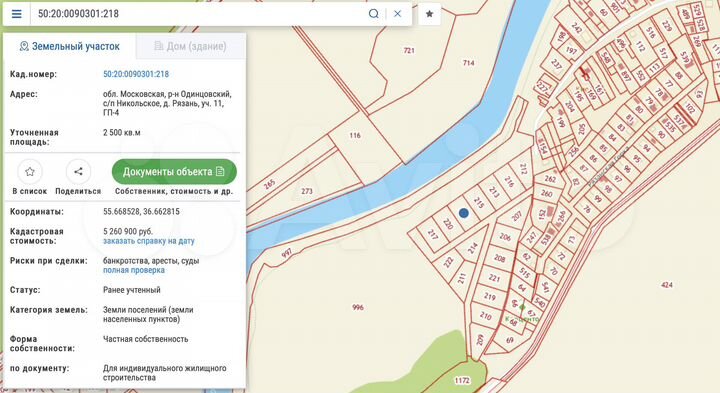Select parcel 213 on the map
This screenshot has width=720, height=393.
click(x=494, y=191)
